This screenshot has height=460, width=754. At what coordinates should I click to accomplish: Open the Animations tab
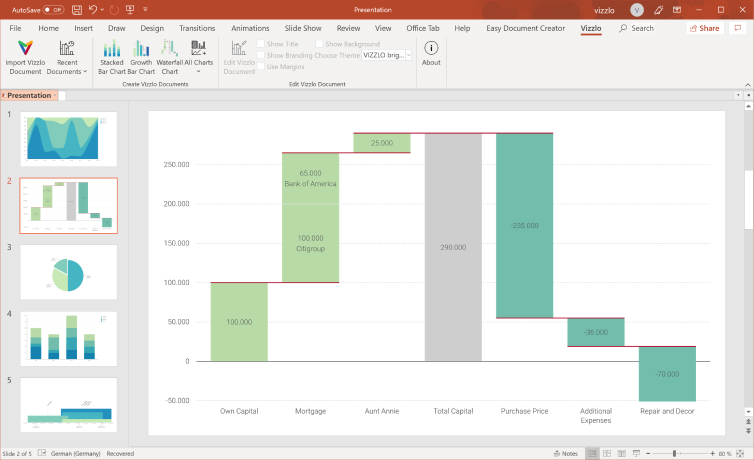click(x=250, y=28)
